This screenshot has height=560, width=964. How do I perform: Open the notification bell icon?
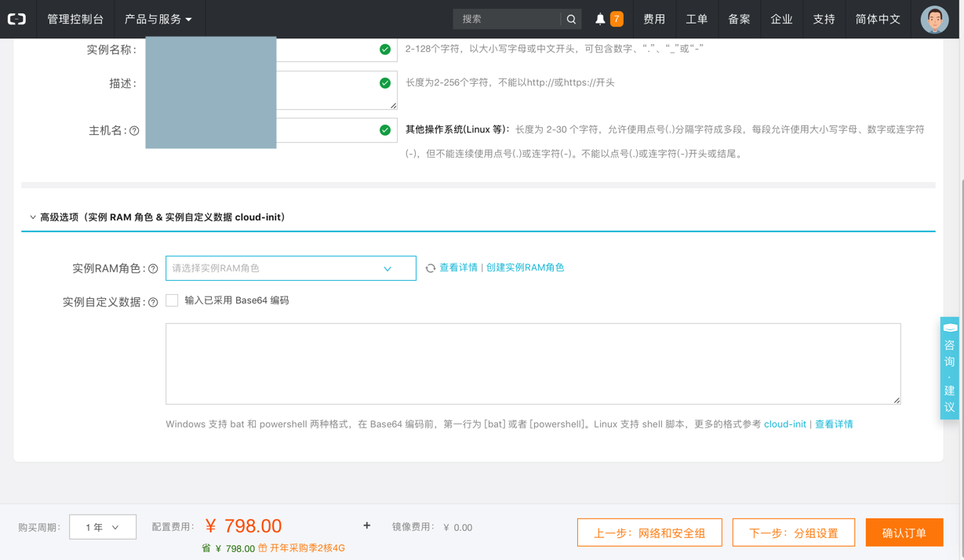(600, 19)
